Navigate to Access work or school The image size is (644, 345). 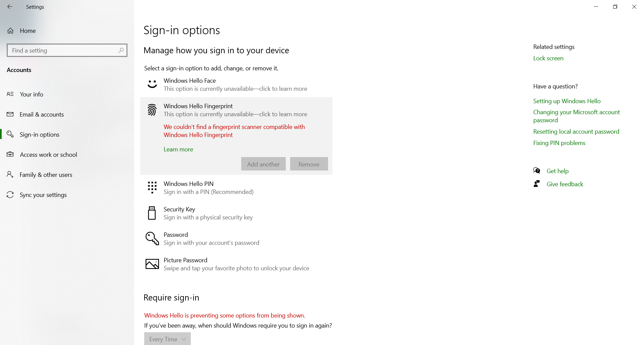click(48, 154)
